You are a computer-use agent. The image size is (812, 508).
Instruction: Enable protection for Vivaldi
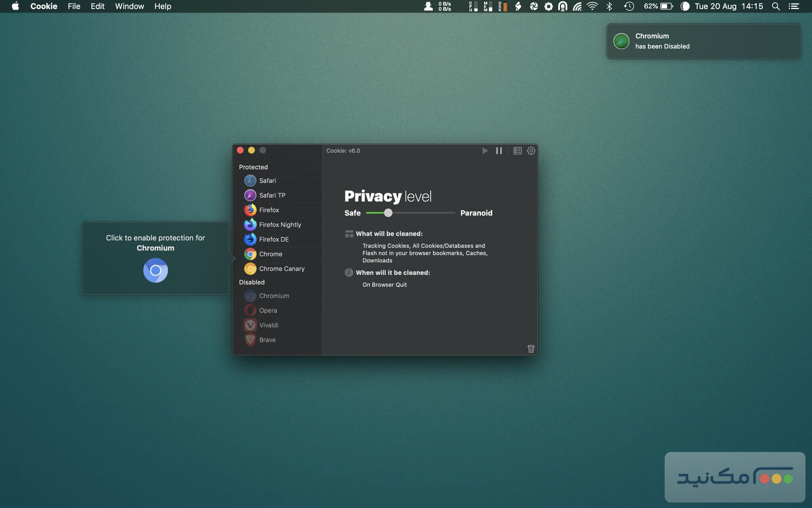[x=268, y=325]
